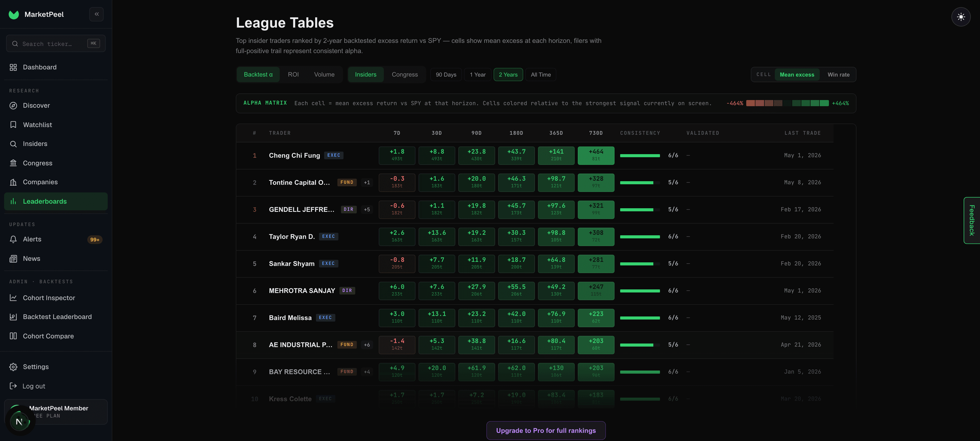Click the Companies building icon
The image size is (980, 441).
(13, 182)
